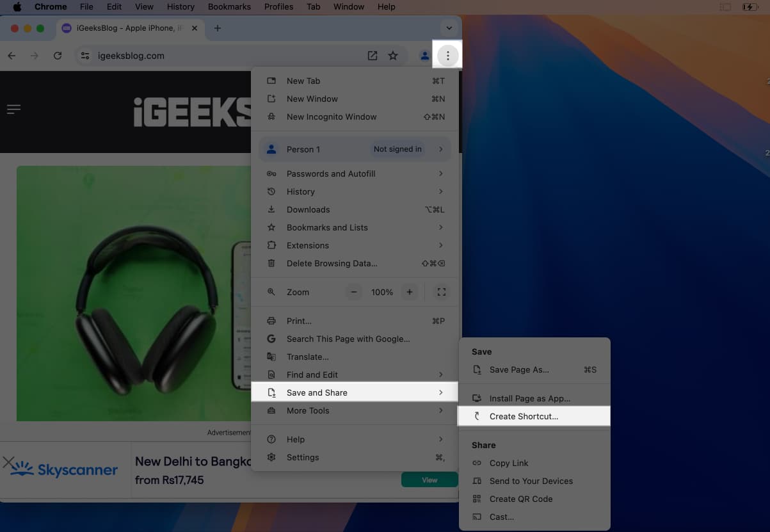This screenshot has height=532, width=770.
Task: Select Translate from the menu
Action: pyautogui.click(x=355, y=357)
